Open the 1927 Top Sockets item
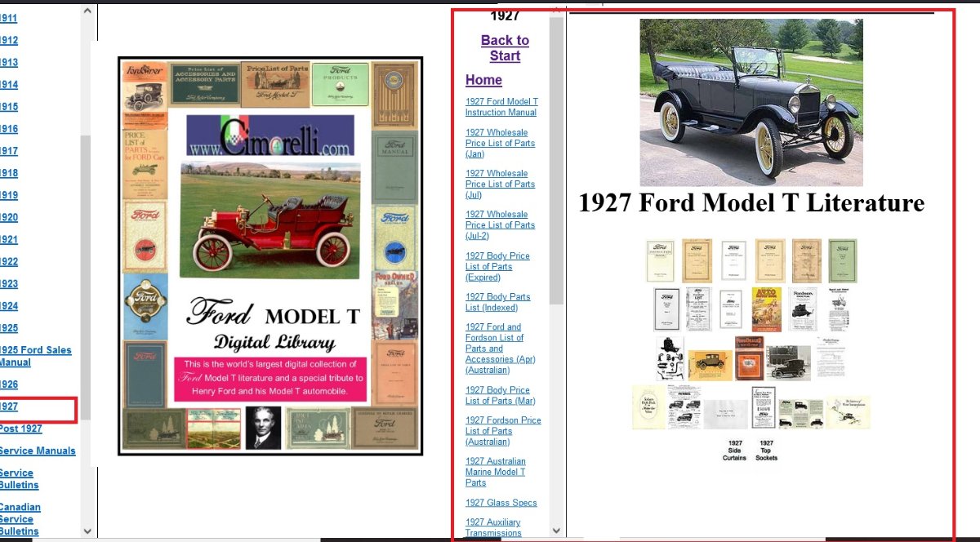Viewport: 980px width, 542px height. pos(766,451)
